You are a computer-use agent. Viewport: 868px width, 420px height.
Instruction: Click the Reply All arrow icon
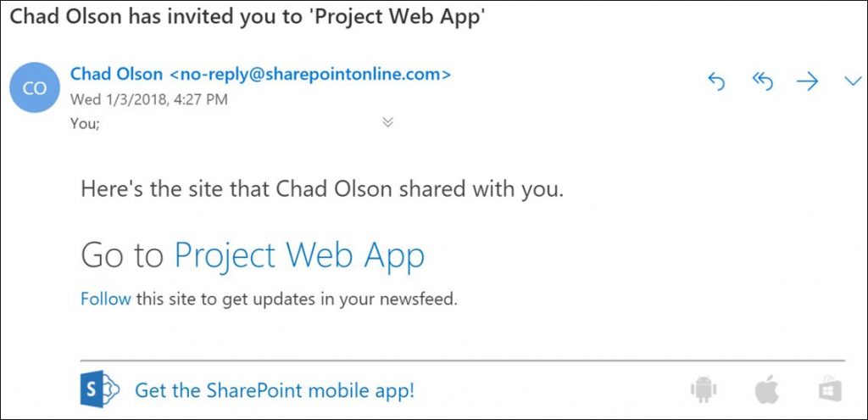[762, 82]
